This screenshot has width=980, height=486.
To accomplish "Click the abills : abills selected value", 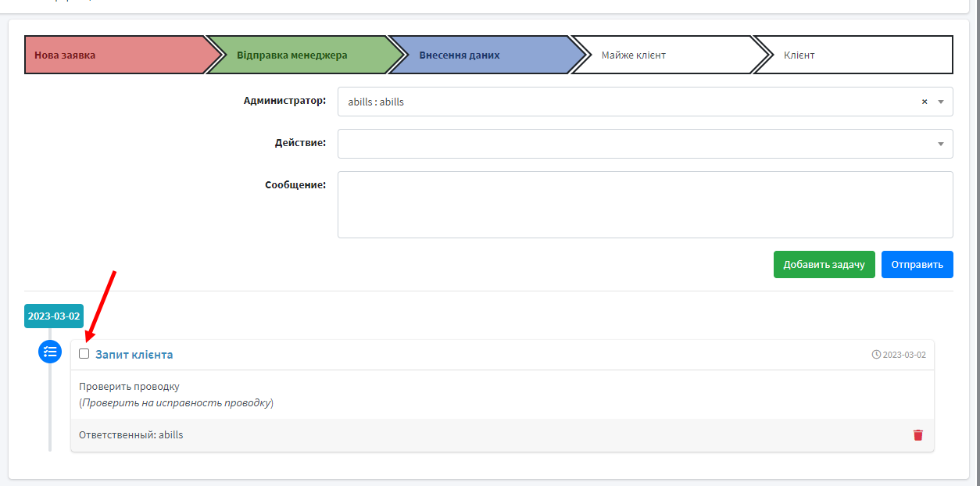I will pos(376,102).
